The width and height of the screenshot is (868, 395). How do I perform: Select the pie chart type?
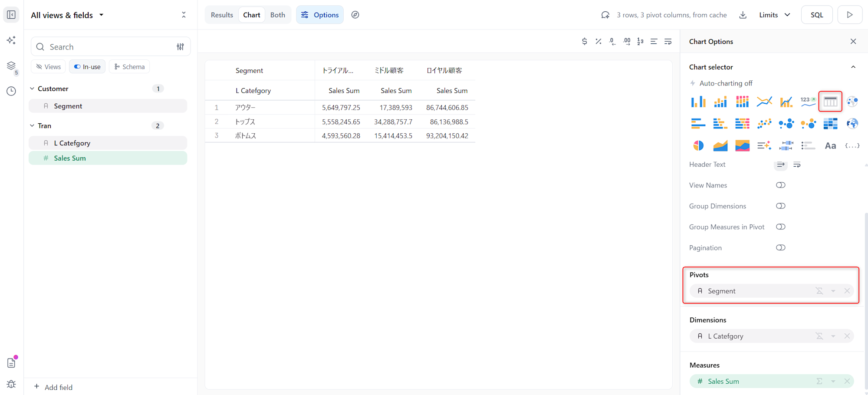[698, 146]
